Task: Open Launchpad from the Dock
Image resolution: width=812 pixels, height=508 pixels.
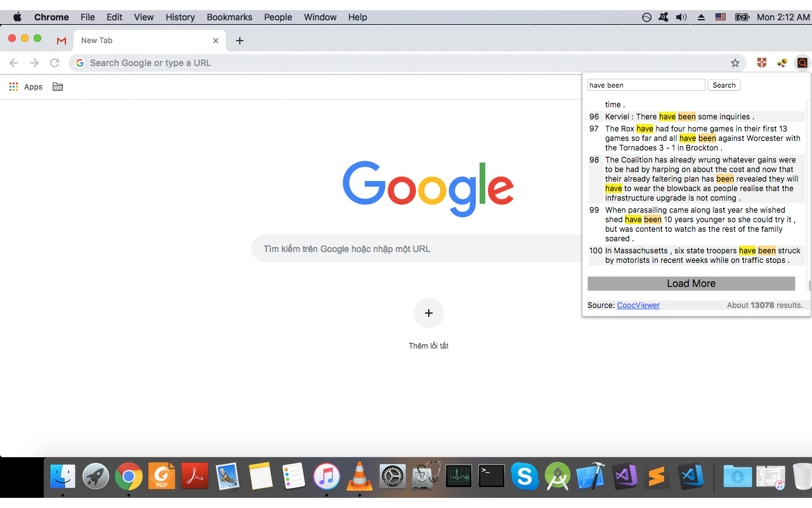Action: pos(96,476)
